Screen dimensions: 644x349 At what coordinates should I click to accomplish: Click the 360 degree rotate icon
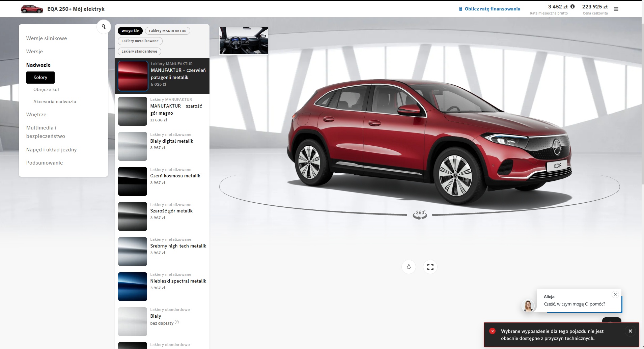[x=420, y=215]
